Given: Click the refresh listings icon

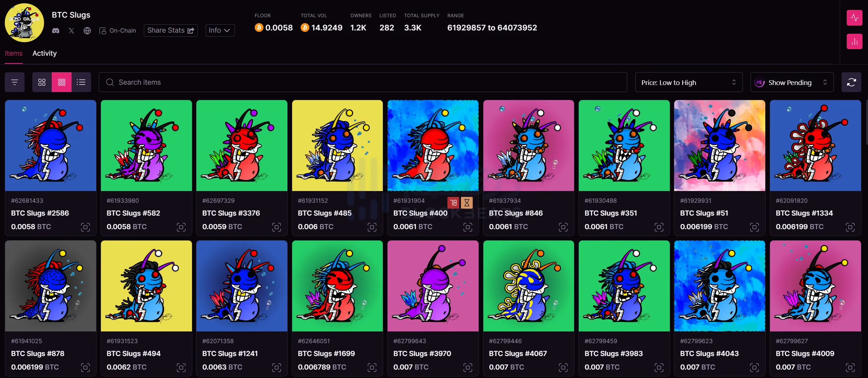Looking at the screenshot, I should point(851,82).
